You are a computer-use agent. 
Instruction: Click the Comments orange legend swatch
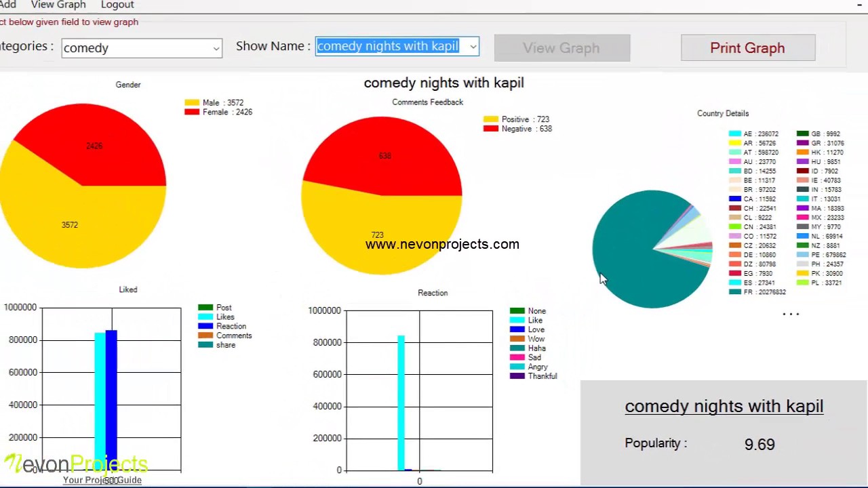pyautogui.click(x=205, y=335)
